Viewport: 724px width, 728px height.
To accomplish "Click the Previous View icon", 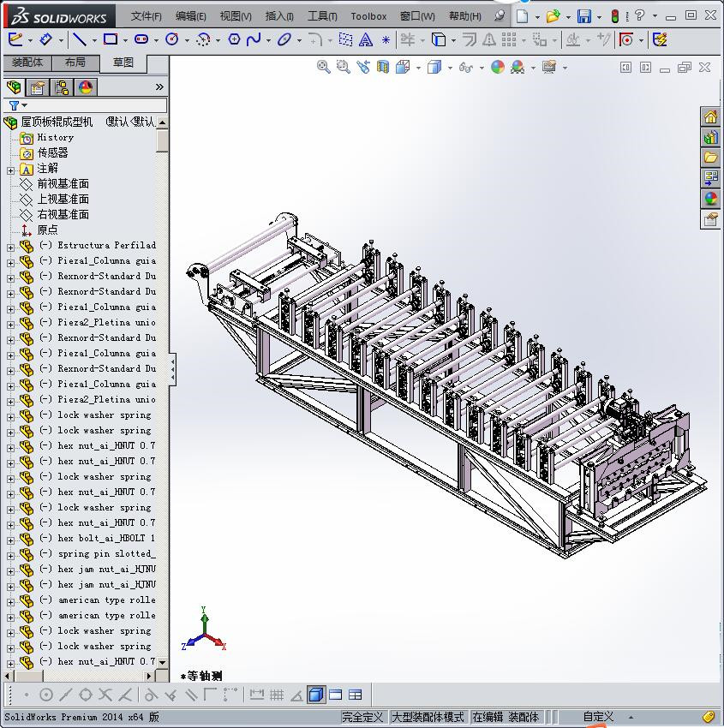I will click(363, 68).
